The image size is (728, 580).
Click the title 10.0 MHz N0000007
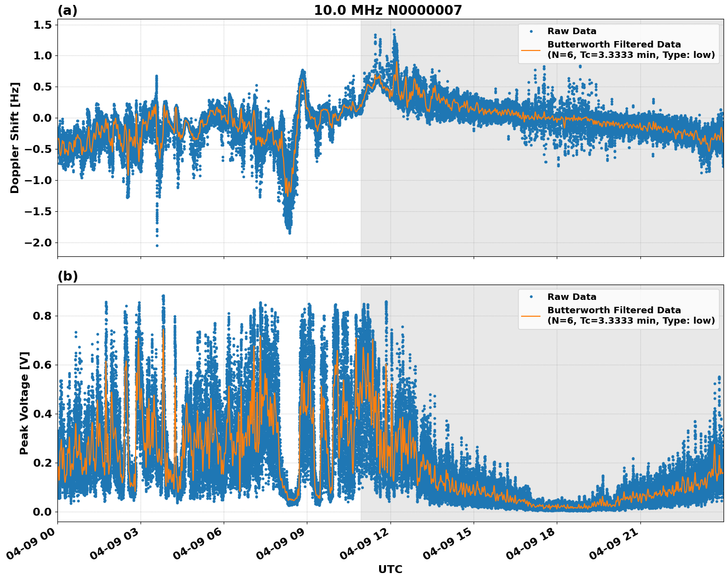[x=388, y=10]
